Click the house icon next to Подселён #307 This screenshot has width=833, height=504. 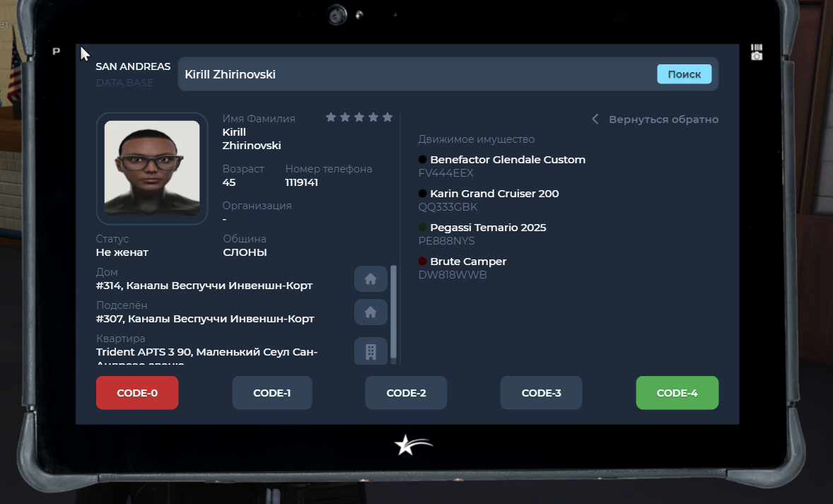[x=371, y=312]
